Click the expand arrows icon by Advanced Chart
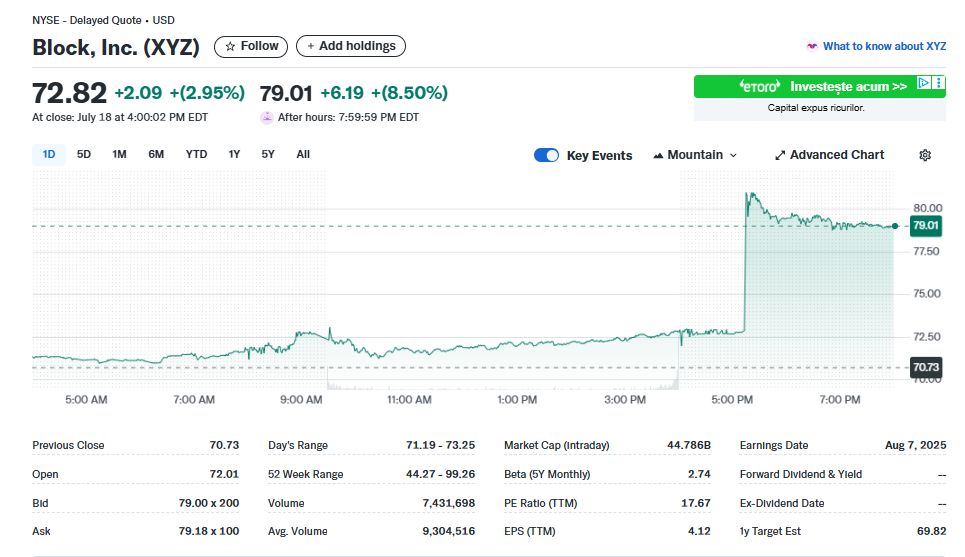 [x=780, y=156]
